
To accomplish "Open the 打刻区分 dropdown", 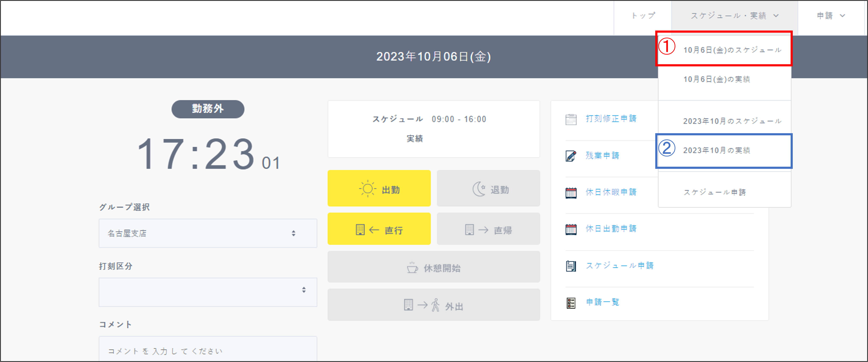I will click(x=208, y=292).
